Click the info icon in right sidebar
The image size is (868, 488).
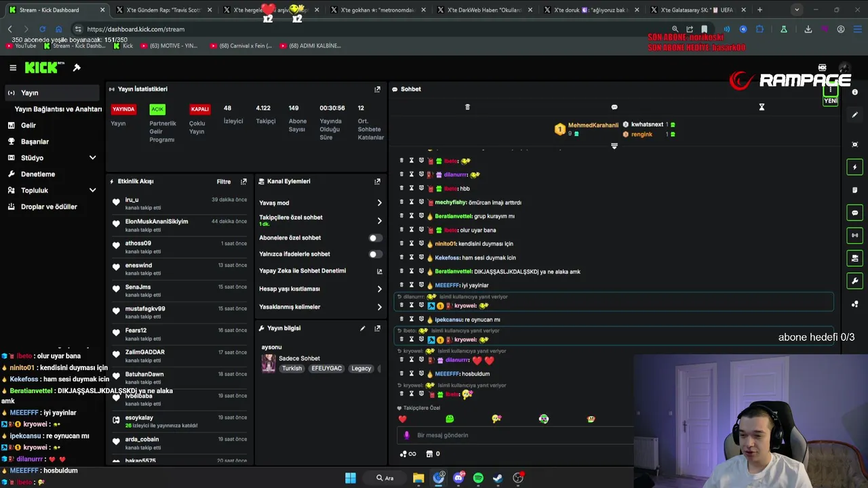pos(855,92)
